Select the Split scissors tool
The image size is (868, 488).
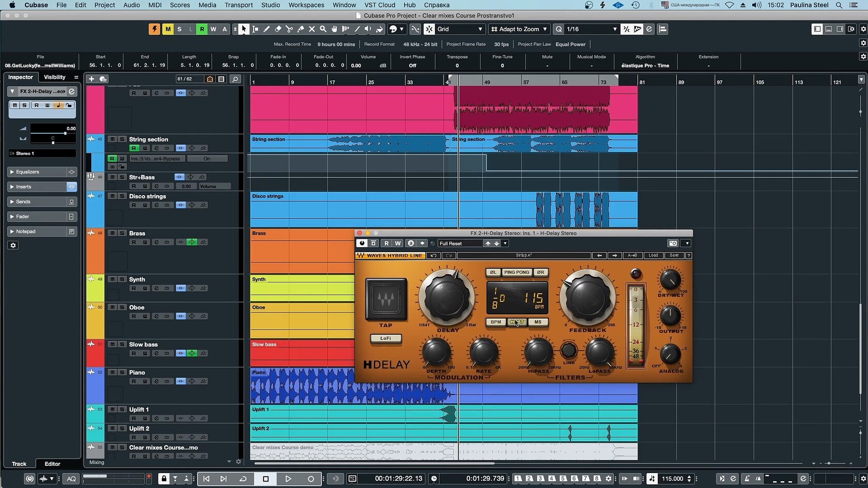tap(289, 29)
